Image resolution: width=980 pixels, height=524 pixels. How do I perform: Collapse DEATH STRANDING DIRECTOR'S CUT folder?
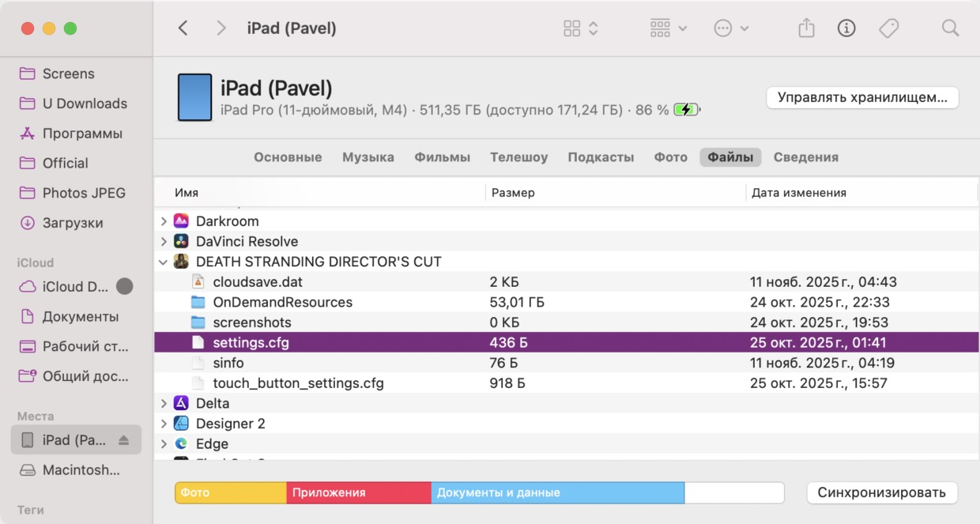tap(164, 262)
